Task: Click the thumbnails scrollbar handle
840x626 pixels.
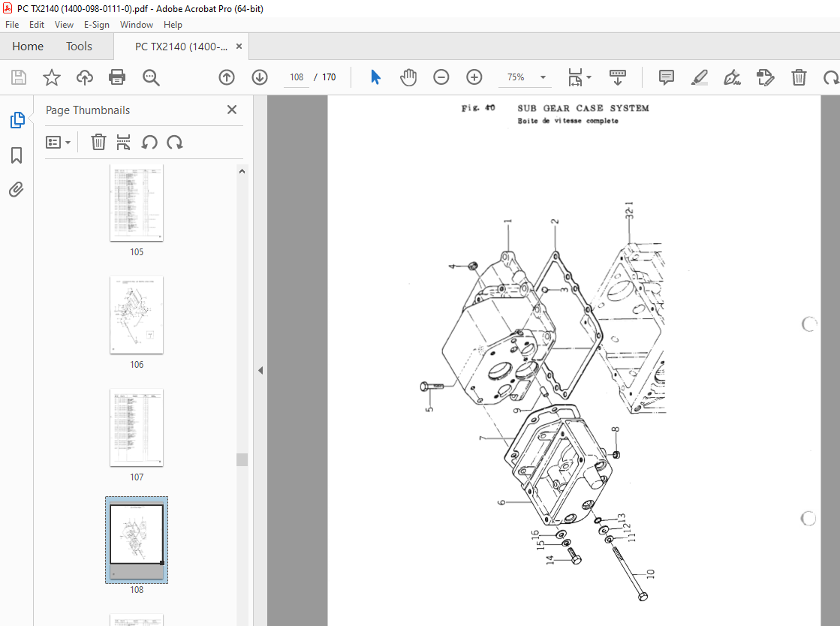Action: [242, 459]
